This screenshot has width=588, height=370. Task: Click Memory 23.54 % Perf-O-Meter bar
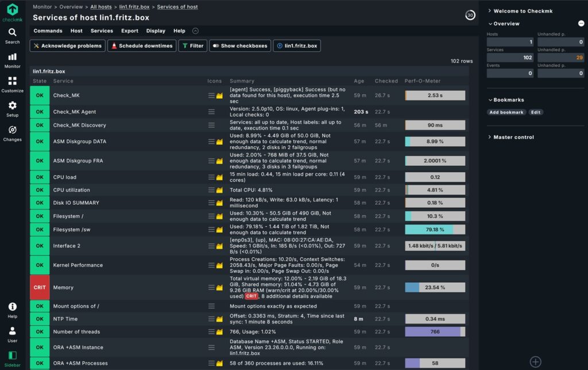(435, 287)
